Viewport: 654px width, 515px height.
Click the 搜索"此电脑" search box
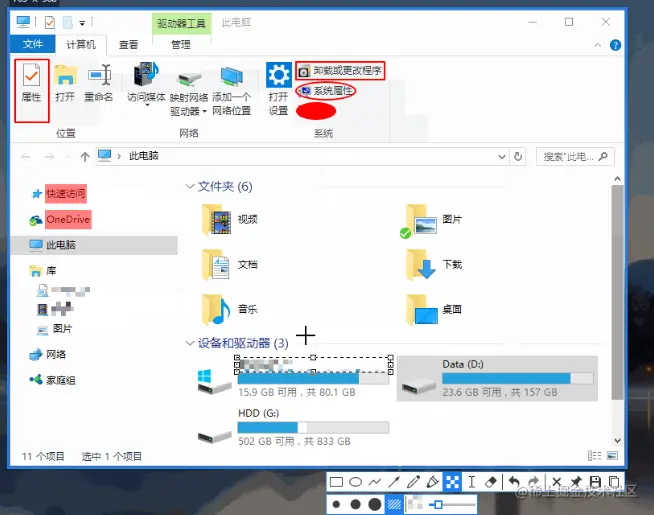(575, 157)
